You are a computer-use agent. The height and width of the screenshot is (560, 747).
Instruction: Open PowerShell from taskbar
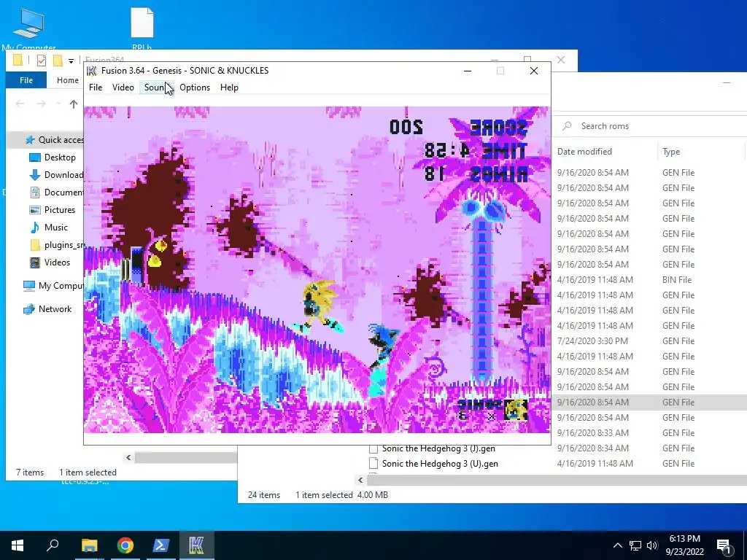(x=161, y=545)
